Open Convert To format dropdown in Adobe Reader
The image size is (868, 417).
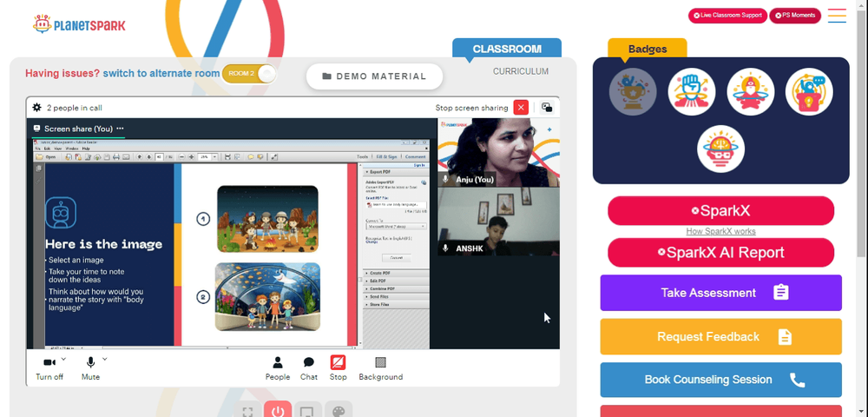pos(396,226)
